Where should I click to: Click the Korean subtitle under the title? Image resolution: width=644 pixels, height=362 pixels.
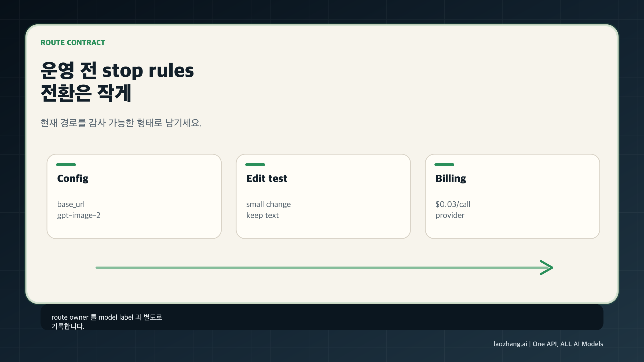[x=121, y=123]
